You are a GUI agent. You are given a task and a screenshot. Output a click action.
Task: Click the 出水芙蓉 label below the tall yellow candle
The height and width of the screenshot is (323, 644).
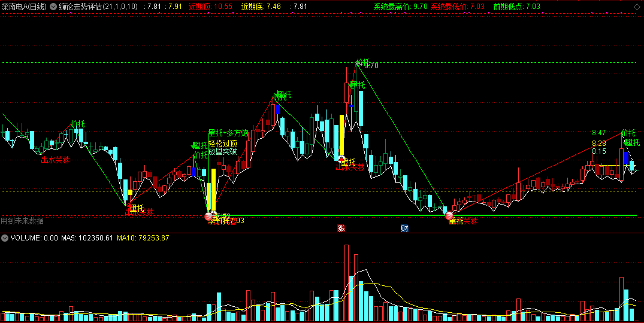pyautogui.click(x=350, y=167)
